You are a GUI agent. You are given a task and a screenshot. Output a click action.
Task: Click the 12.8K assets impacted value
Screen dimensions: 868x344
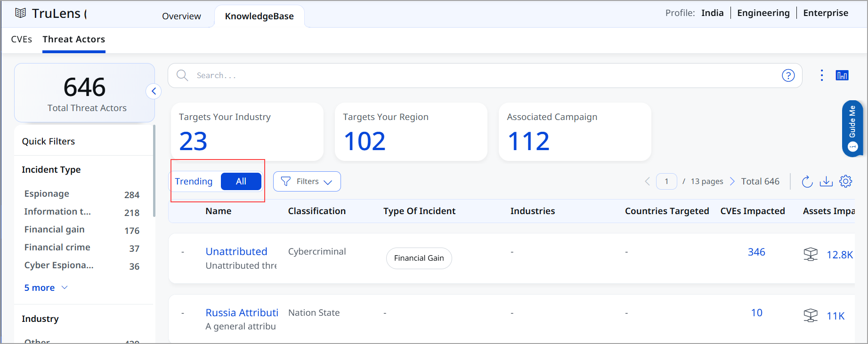click(840, 255)
